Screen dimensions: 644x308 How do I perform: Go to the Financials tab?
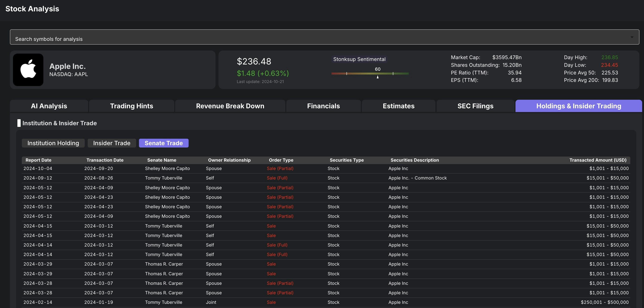pos(323,106)
